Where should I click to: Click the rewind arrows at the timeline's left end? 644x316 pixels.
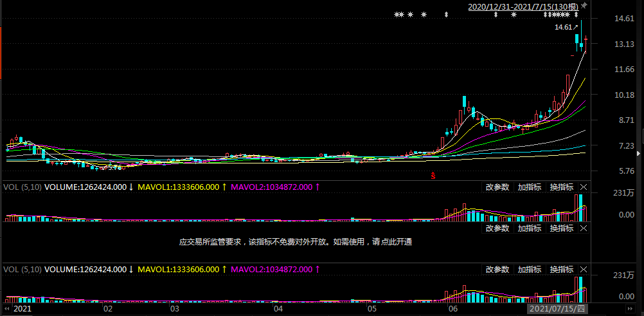pos(6,308)
